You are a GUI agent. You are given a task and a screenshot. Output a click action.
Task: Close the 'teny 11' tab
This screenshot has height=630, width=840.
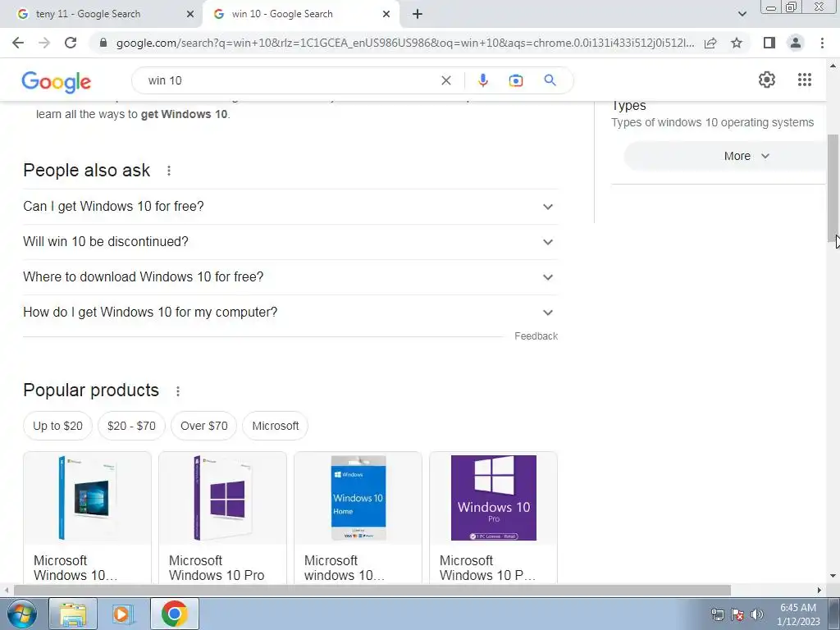coord(190,14)
